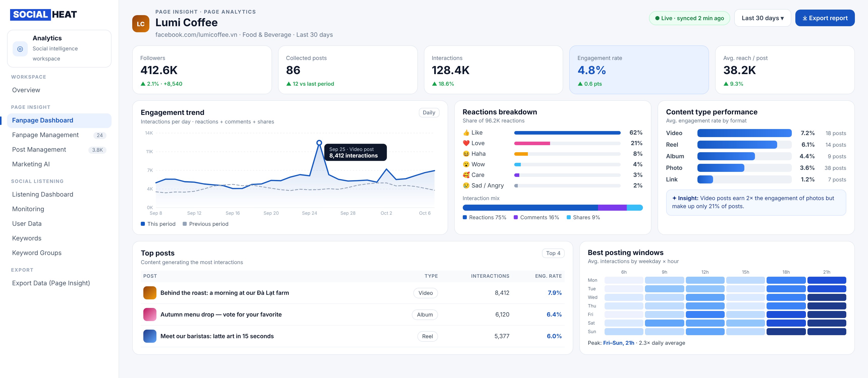This screenshot has height=378, width=868.
Task: Click the Sep 25 peak marker on the chart
Action: (319, 143)
